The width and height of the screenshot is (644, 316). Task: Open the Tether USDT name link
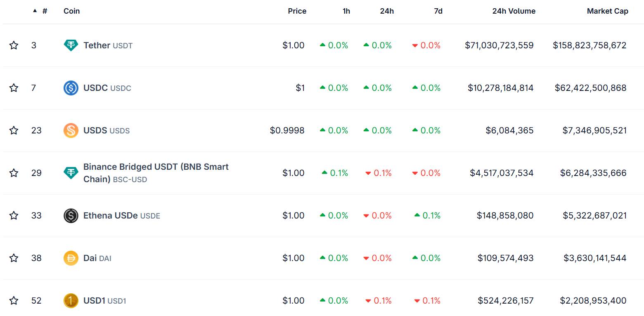coord(108,45)
